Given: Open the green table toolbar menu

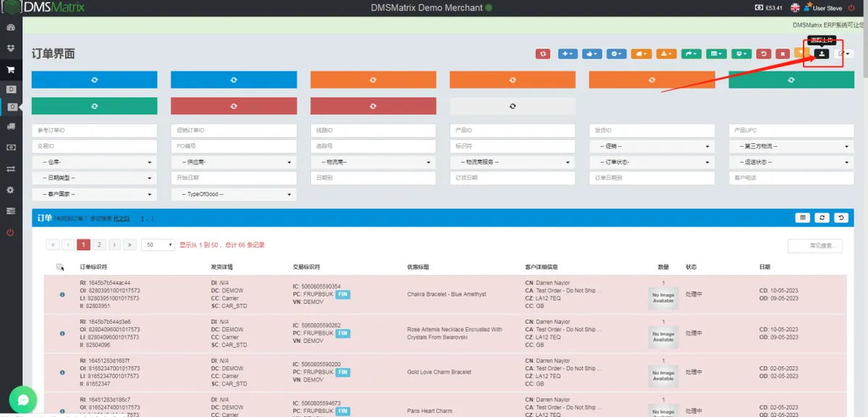Looking at the screenshot, I should click(716, 54).
